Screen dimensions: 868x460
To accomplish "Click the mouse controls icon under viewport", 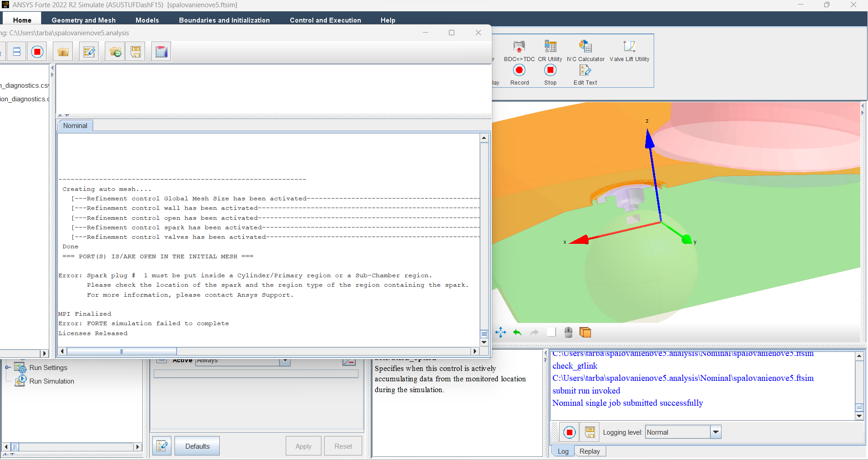I will (568, 332).
